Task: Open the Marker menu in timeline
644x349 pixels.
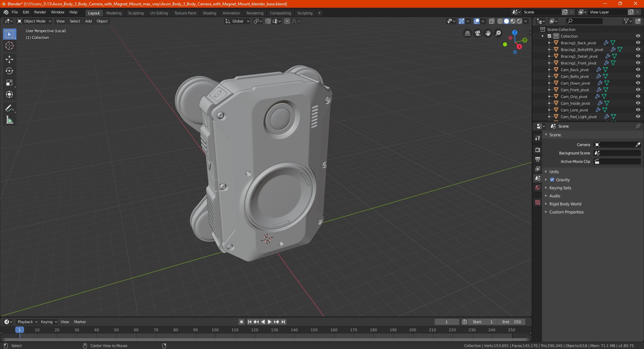Action: coord(80,322)
